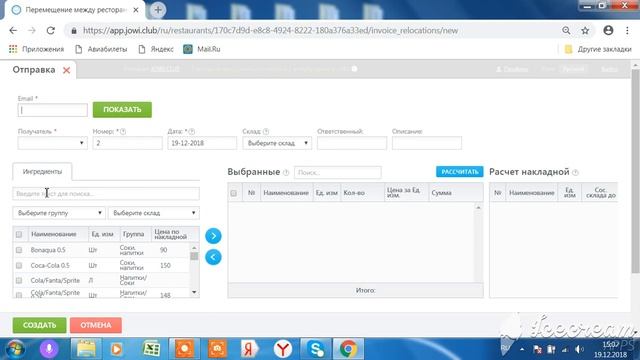Open Excel from the taskbar
Viewport: 640px width, 360px height.
[151, 349]
